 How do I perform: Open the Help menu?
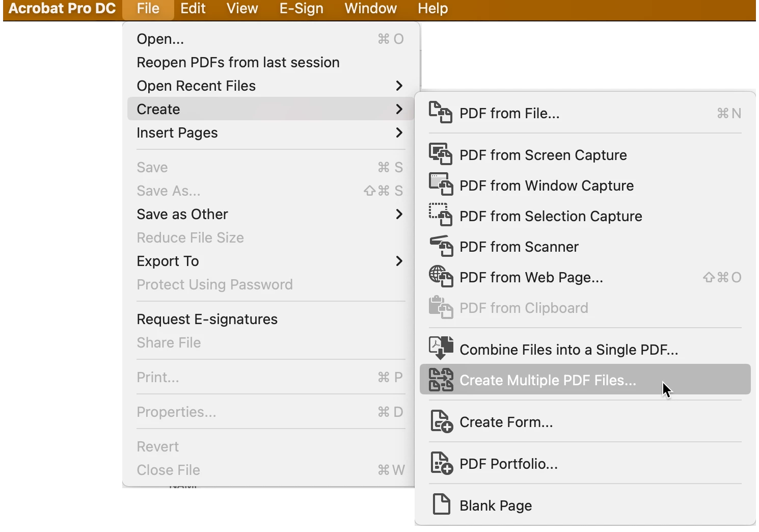(433, 9)
